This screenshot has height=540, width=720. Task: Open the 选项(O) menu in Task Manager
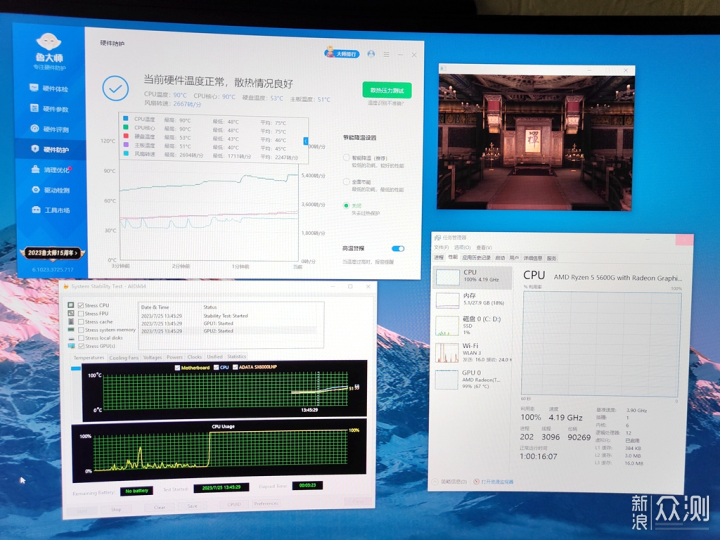click(x=462, y=248)
